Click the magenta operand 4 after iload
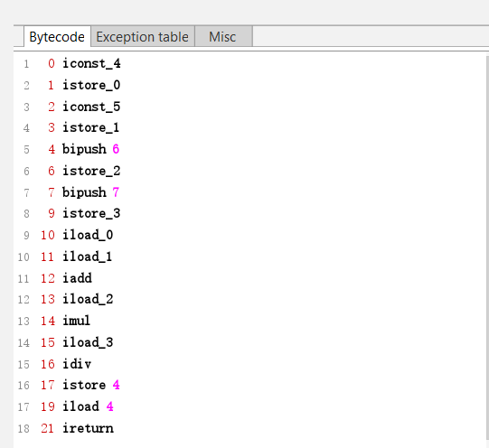 [109, 406]
